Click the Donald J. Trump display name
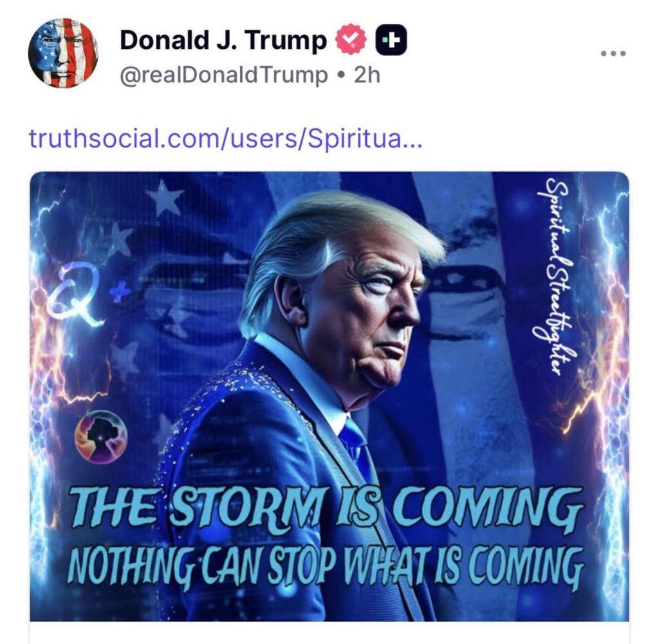659x644 pixels. 223,40
